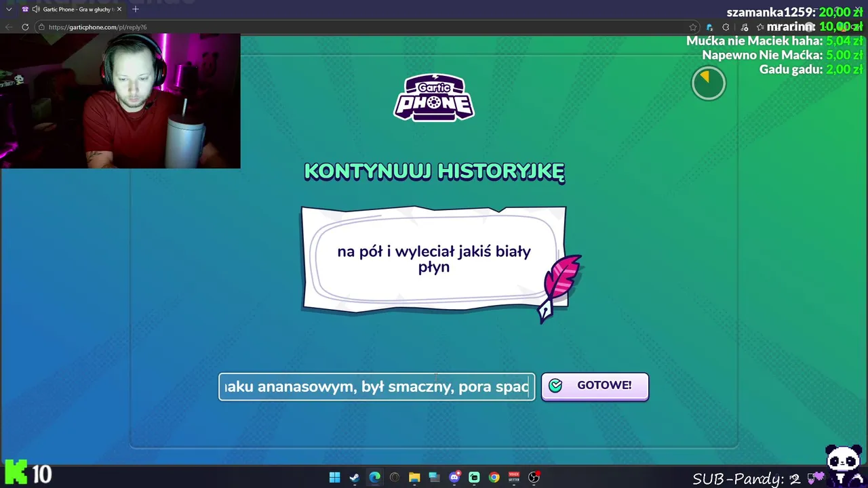This screenshot has height=488, width=868.
Task: Click the GOTOWE! button
Action: (595, 386)
